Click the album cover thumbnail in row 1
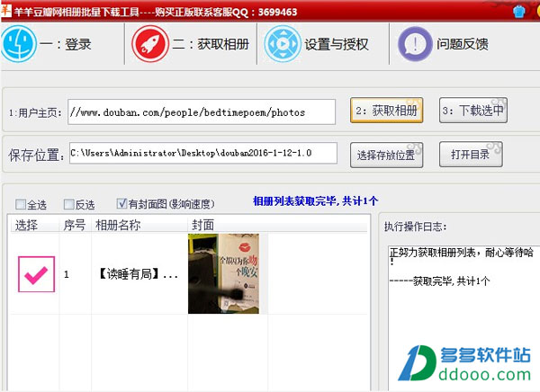The image size is (540, 392). pos(223,273)
